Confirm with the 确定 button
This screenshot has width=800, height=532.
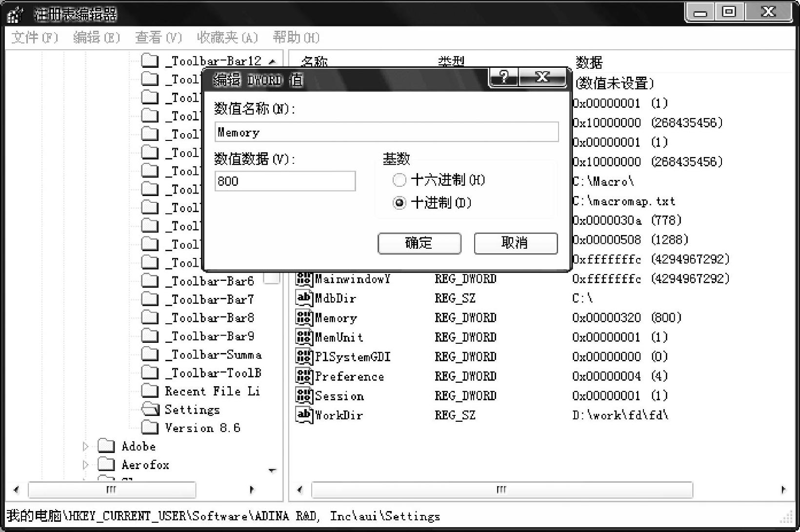tap(420, 243)
